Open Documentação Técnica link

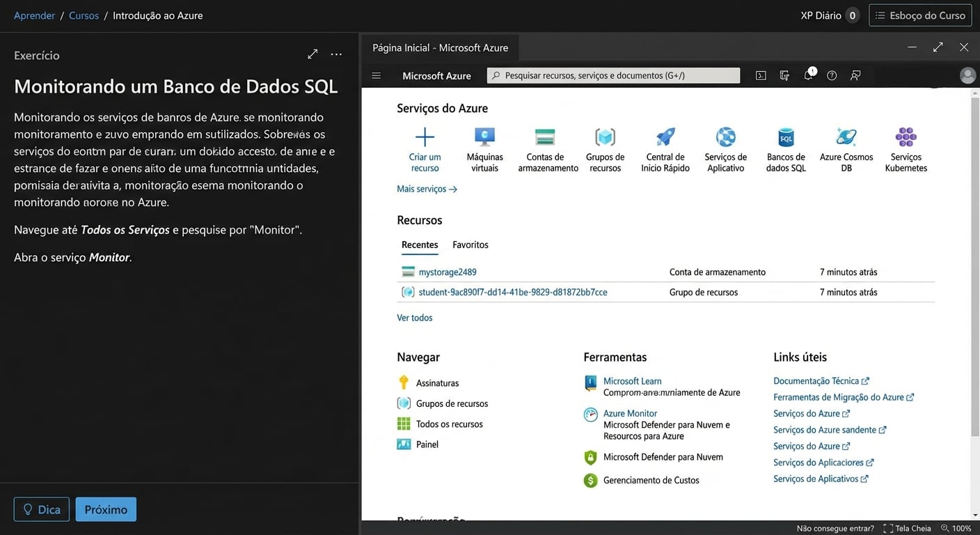[x=821, y=381]
